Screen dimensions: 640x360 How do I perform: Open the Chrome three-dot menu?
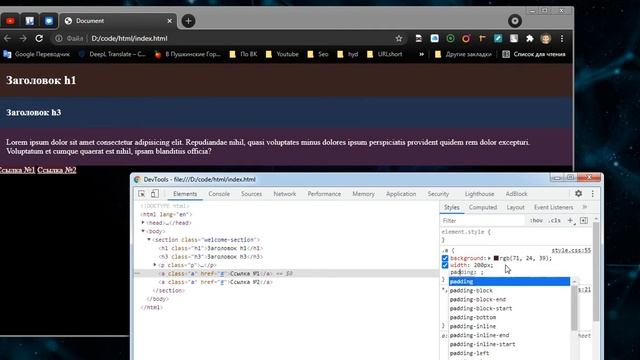click(x=562, y=38)
